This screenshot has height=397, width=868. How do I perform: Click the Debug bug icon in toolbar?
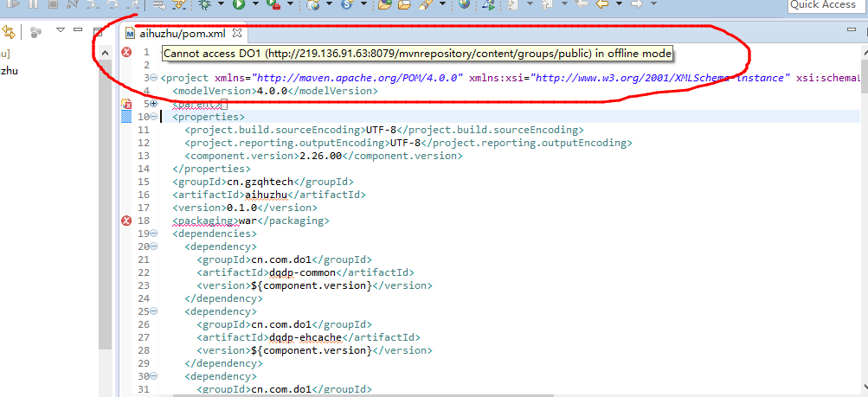(x=204, y=5)
